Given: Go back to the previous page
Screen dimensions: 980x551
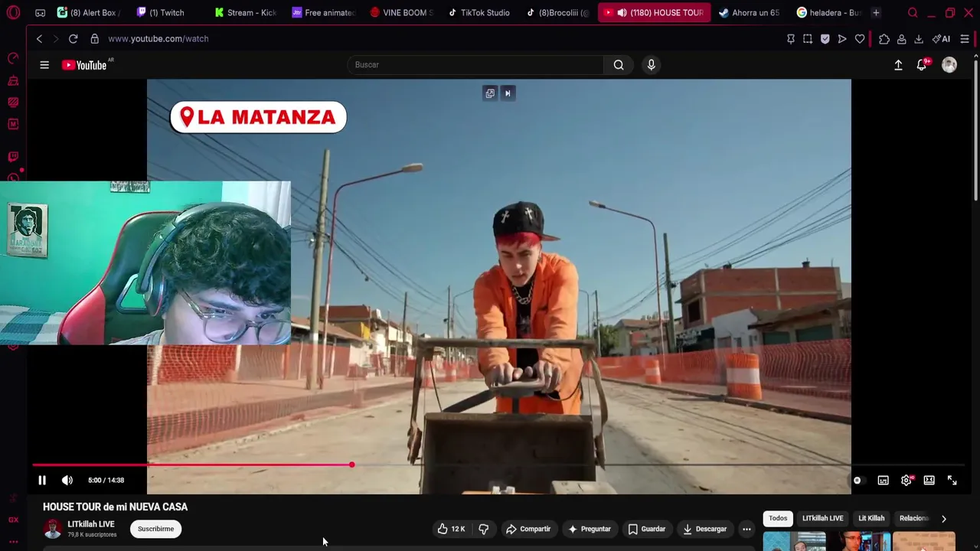Looking at the screenshot, I should [39, 38].
